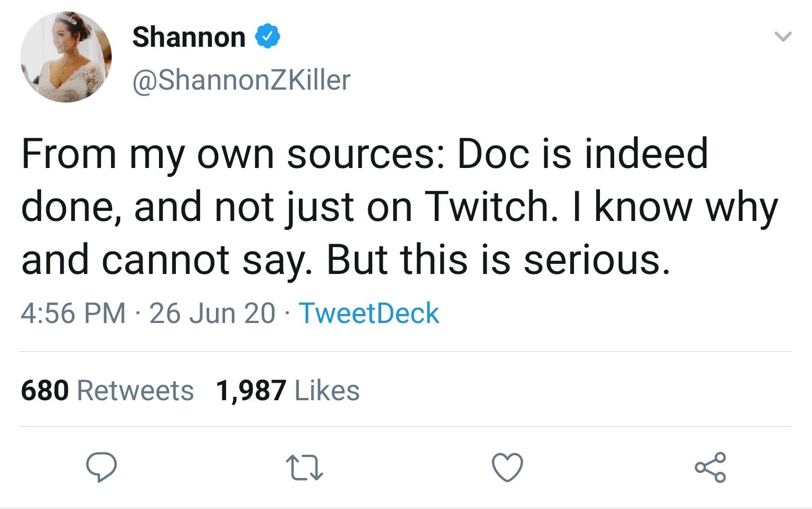This screenshot has height=509, width=812.
Task: Open the @ShannonZKiller handle
Action: coord(241,79)
